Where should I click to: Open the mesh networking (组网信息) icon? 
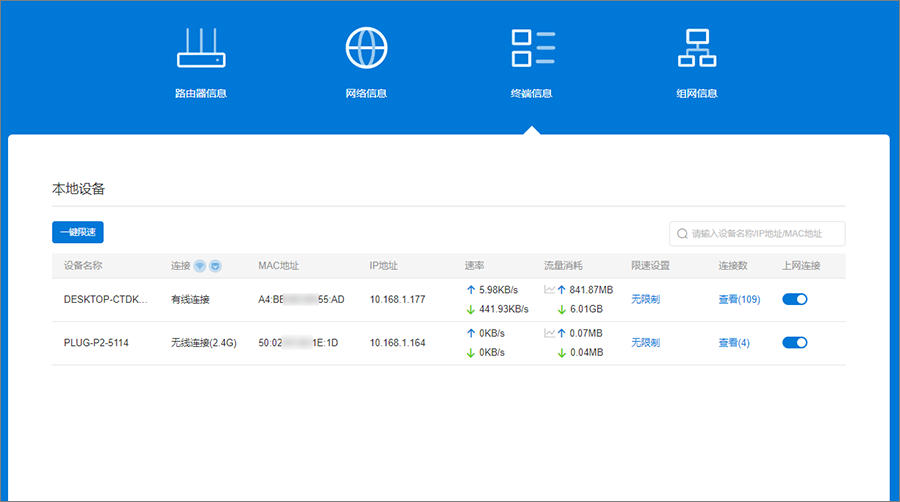697,48
